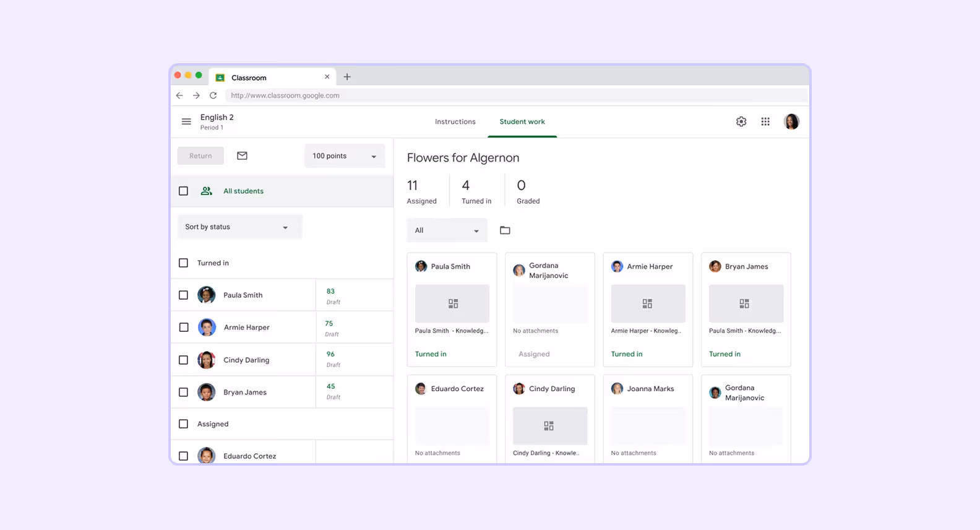980x530 pixels.
Task: Go back in the browser
Action: [179, 95]
